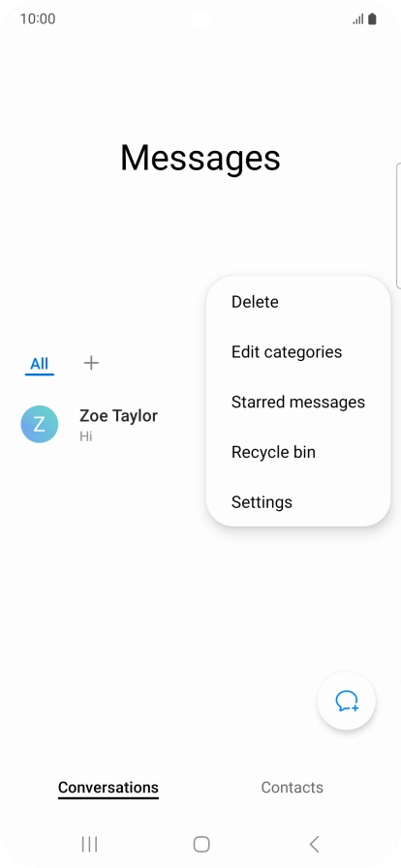The height and width of the screenshot is (868, 401).
Task: Tap the Messages title header
Action: [x=200, y=159]
